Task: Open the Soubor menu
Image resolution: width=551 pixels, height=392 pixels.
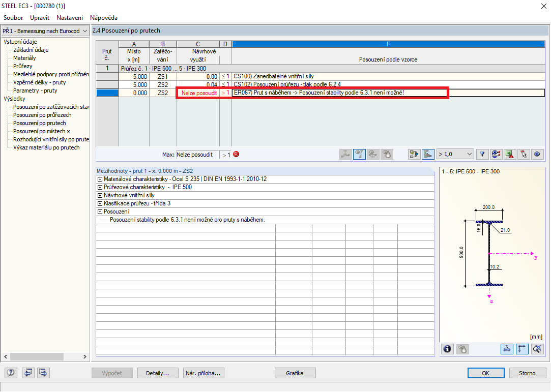Action: tap(13, 18)
